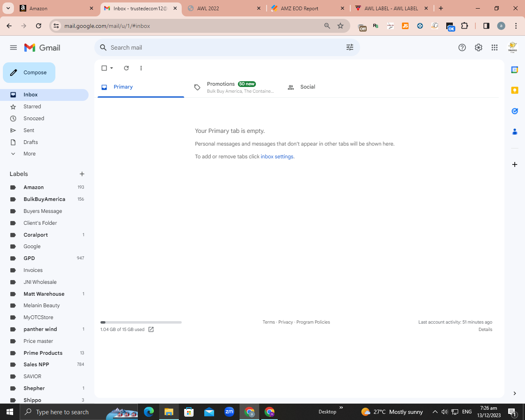
Task: Open the More options three-dot menu in mail toolbar
Action: pyautogui.click(x=141, y=68)
